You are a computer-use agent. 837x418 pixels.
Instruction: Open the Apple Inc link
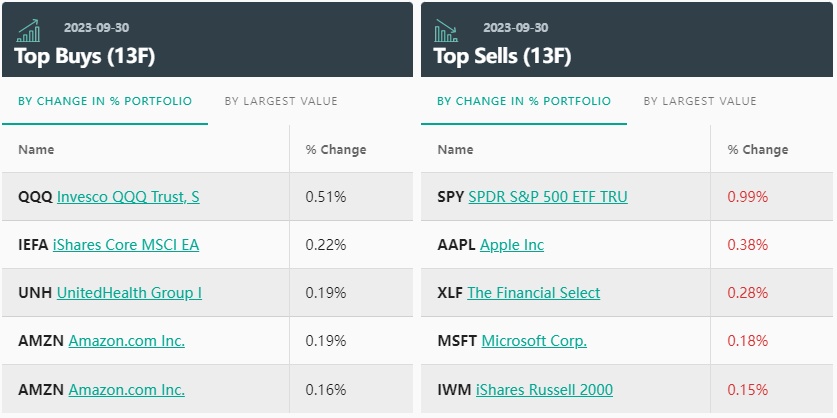tap(512, 245)
